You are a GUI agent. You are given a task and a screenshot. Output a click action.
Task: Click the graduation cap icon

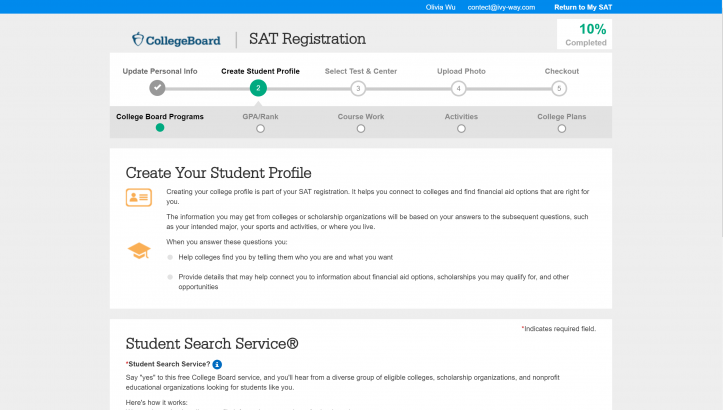point(139,250)
